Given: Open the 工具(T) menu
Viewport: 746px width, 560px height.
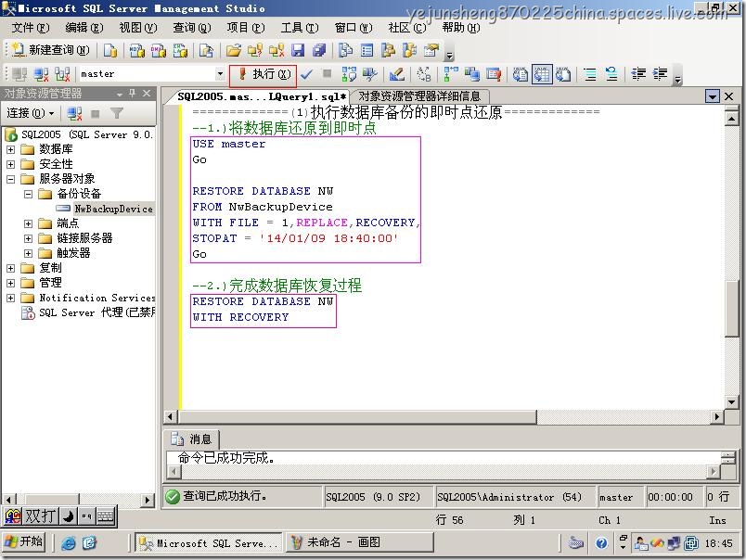Looking at the screenshot, I should tap(300, 28).
